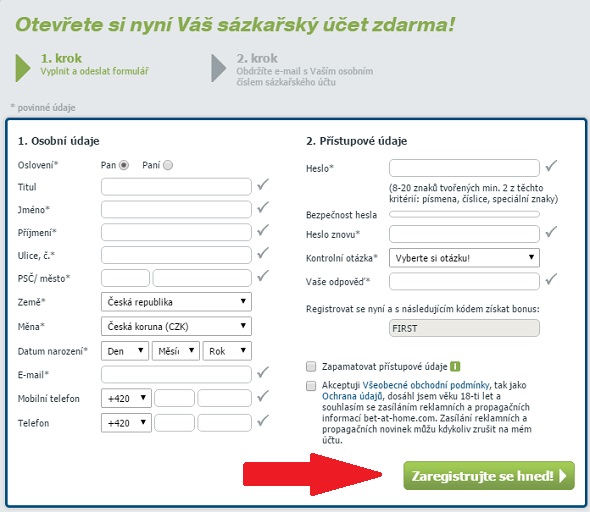This screenshot has width=590, height=512.
Task: Open the Země country dropdown
Action: [x=176, y=302]
